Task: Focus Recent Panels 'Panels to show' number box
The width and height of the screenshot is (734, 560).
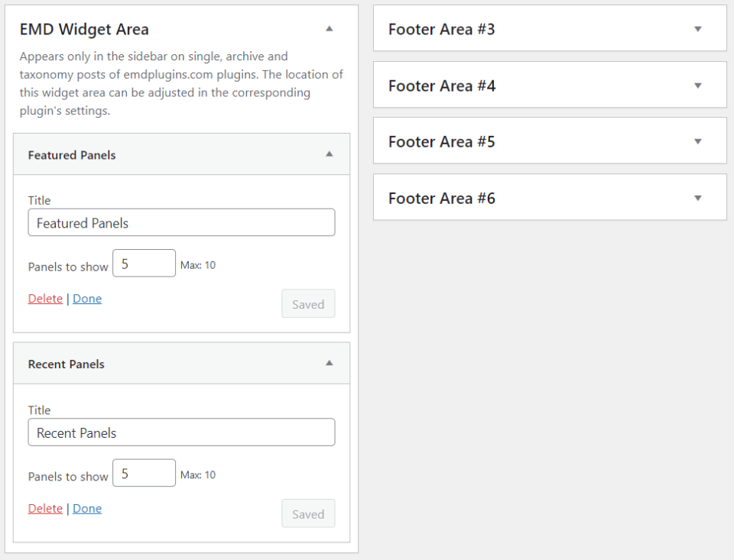Action: (x=144, y=474)
